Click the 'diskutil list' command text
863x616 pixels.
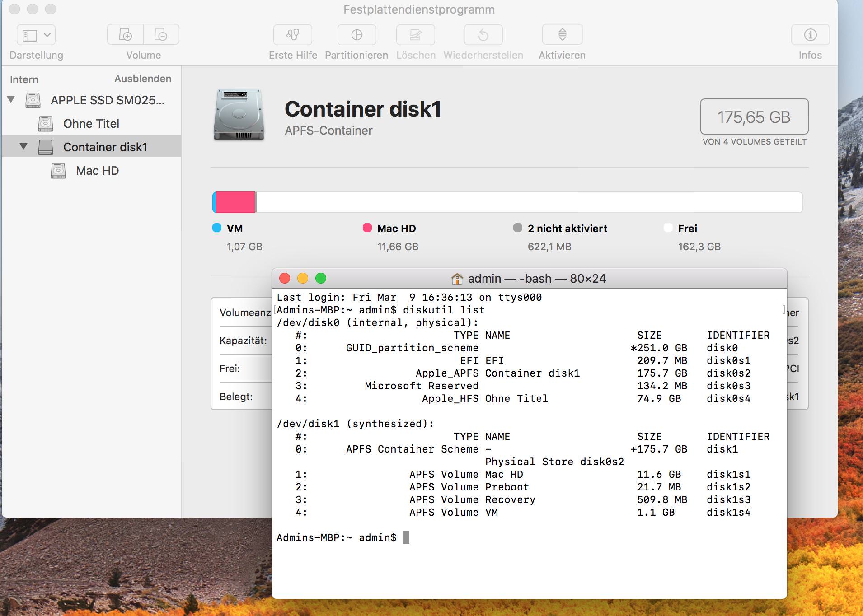(444, 310)
